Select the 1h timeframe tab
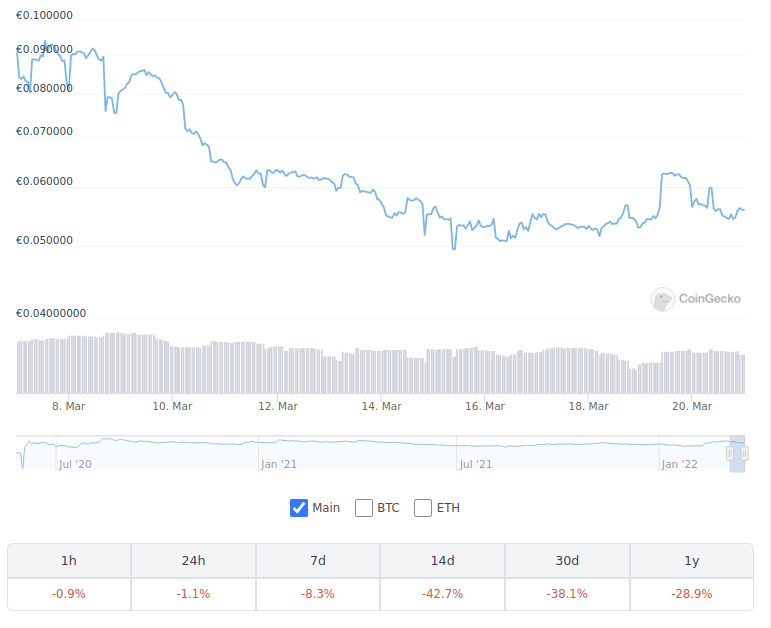The width and height of the screenshot is (771, 628). (x=69, y=561)
